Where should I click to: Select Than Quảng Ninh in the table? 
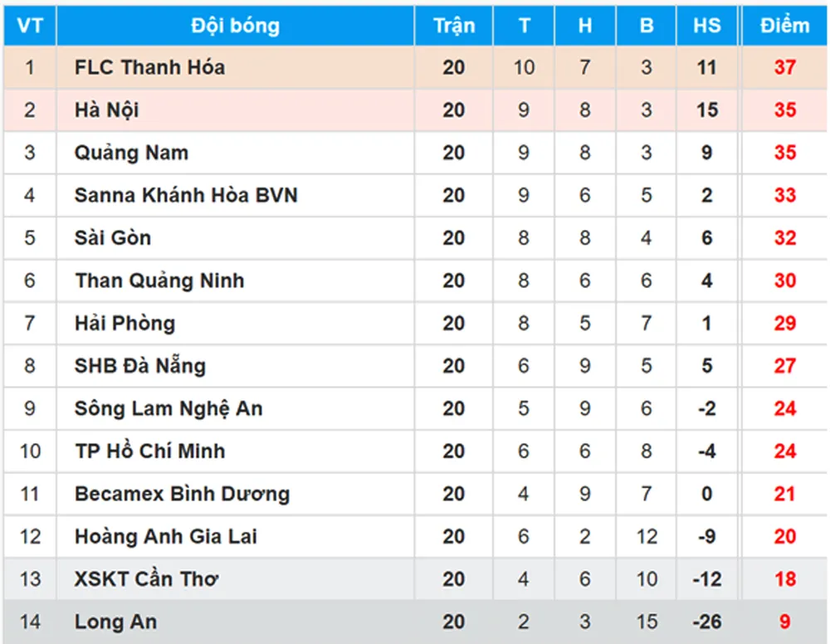tap(159, 281)
